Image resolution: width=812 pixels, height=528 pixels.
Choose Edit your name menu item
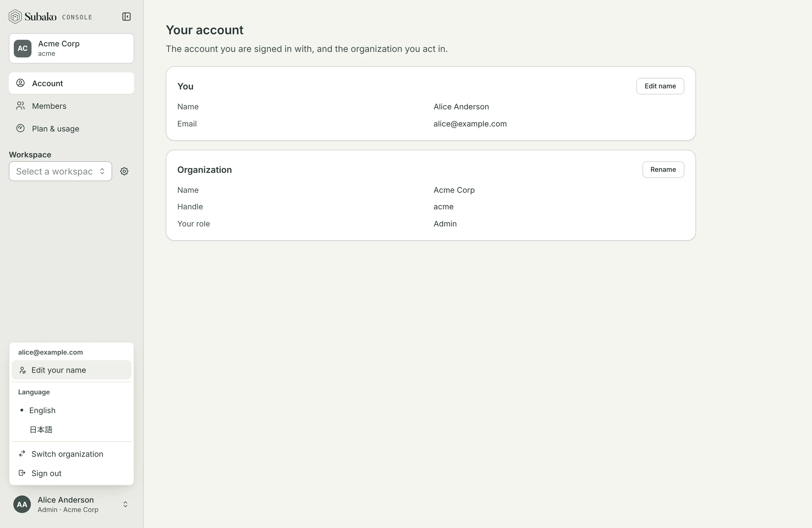pos(71,370)
